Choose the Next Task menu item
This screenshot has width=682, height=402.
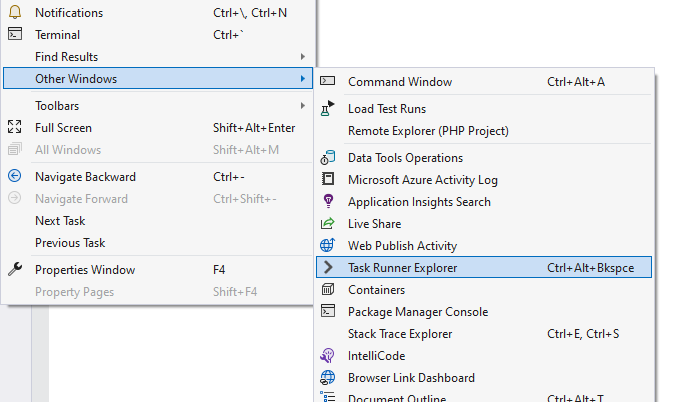point(158,221)
